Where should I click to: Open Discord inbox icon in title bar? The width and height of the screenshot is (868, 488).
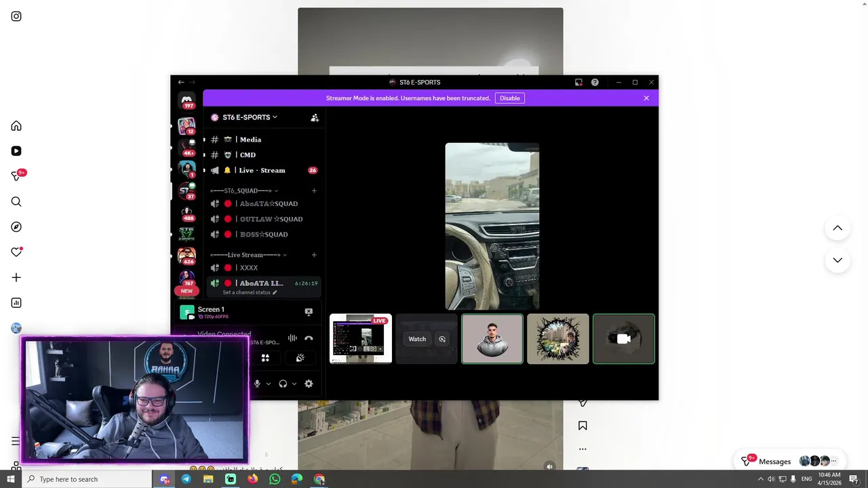click(578, 82)
